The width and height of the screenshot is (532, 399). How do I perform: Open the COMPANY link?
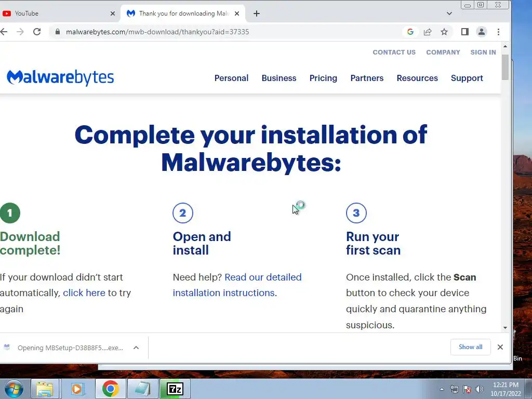coord(443,52)
